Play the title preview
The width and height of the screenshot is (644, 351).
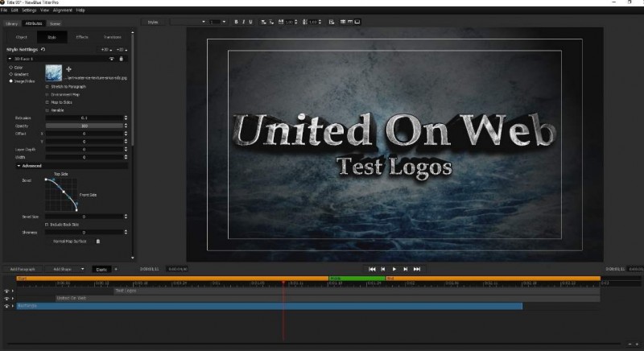[x=394, y=269]
